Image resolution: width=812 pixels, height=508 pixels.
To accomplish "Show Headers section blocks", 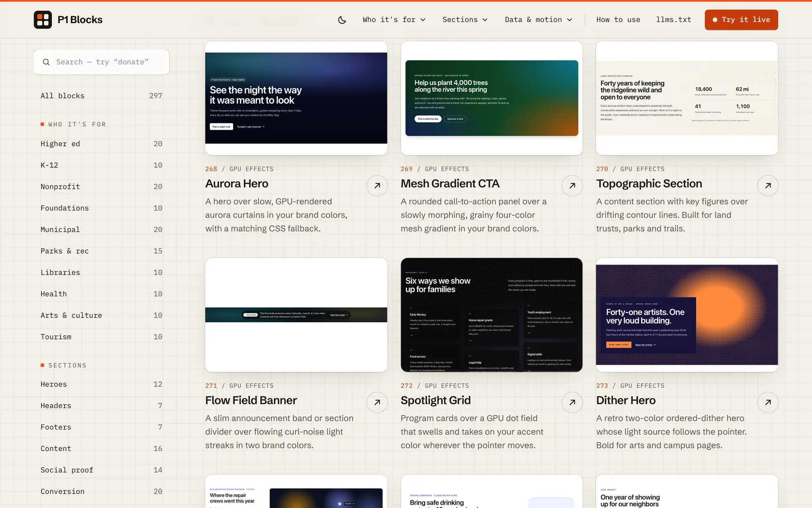I will [101, 406].
